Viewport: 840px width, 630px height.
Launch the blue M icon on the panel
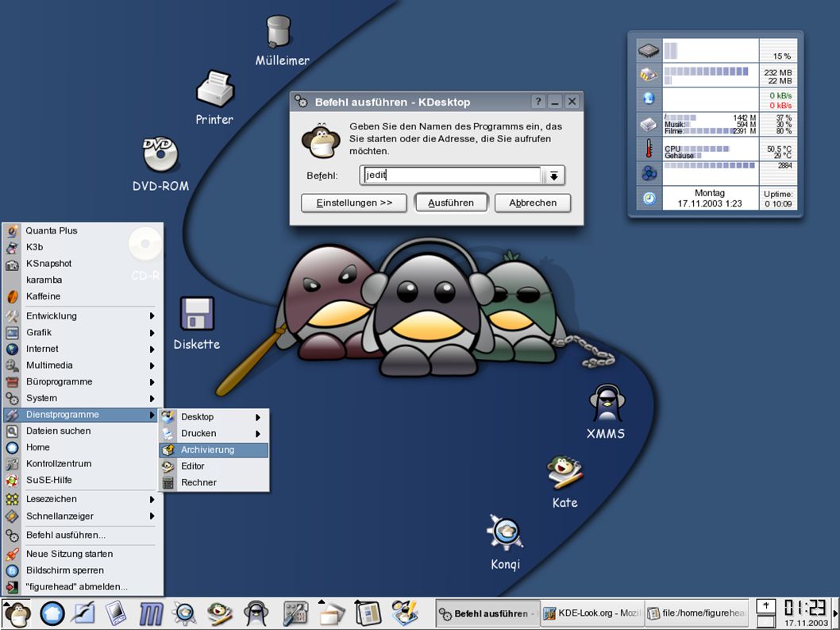coord(151,614)
